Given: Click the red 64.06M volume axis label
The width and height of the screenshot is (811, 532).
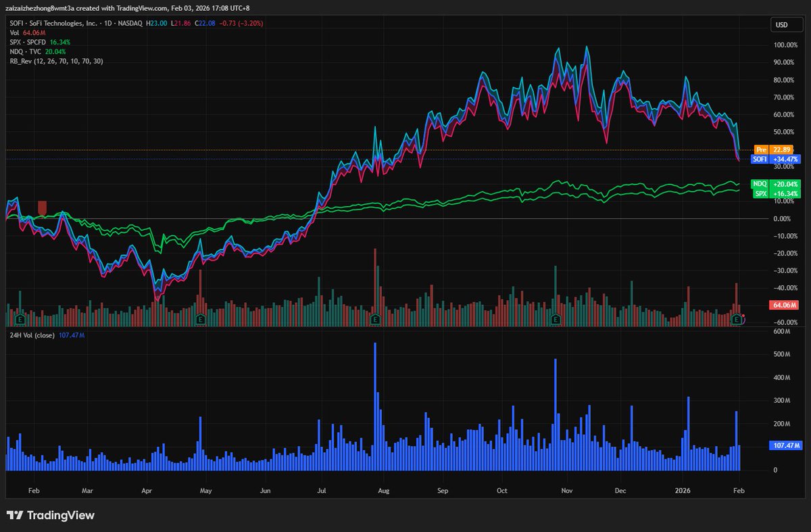Looking at the screenshot, I should click(785, 305).
